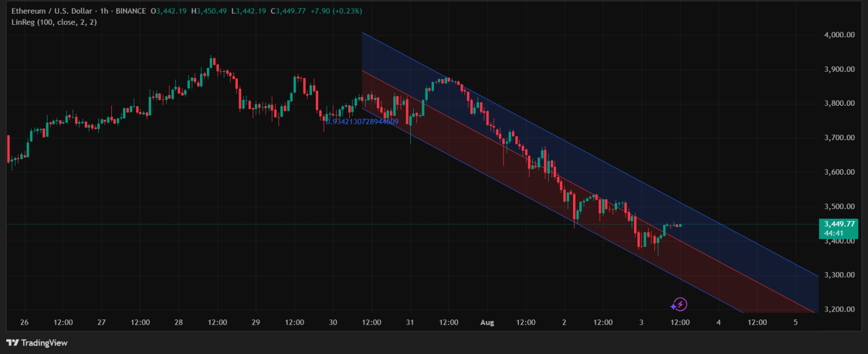Click the date label 31 on time axis
Screen dimensions: 868x354
point(410,323)
